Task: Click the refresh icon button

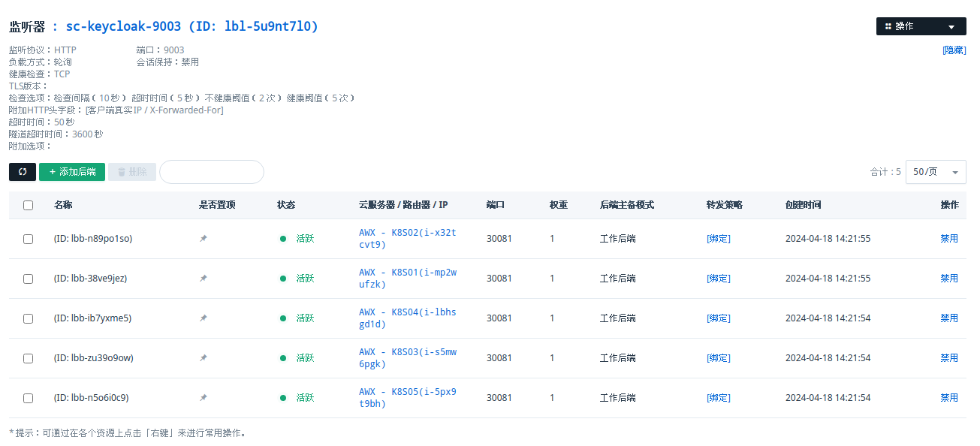Action: click(x=23, y=172)
